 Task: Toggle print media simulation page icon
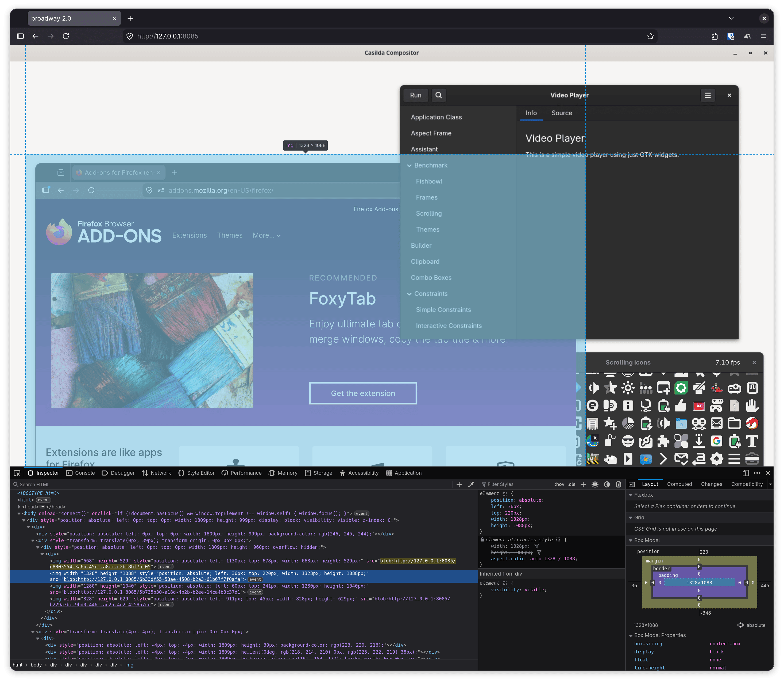click(619, 484)
